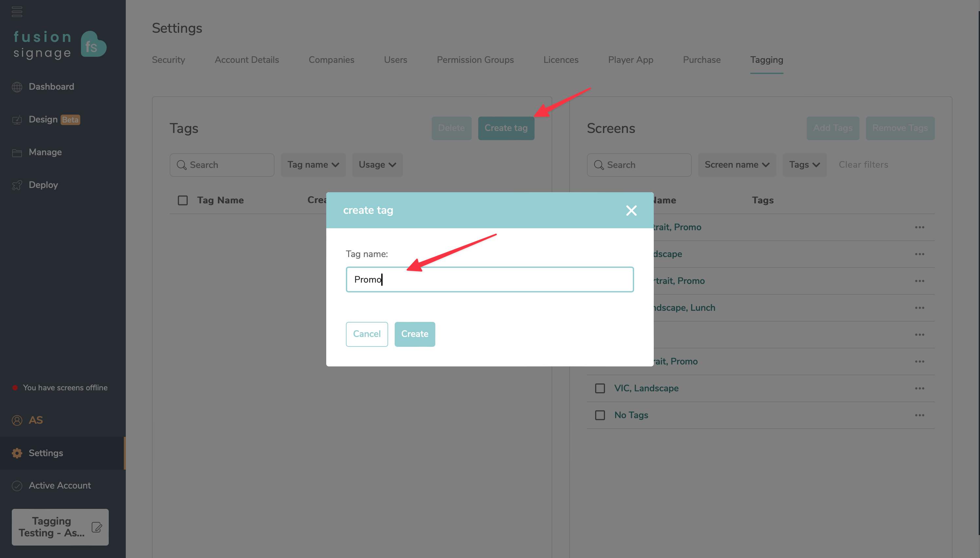Click the VIC, Landscape screen link
The image size is (980, 558).
point(646,388)
